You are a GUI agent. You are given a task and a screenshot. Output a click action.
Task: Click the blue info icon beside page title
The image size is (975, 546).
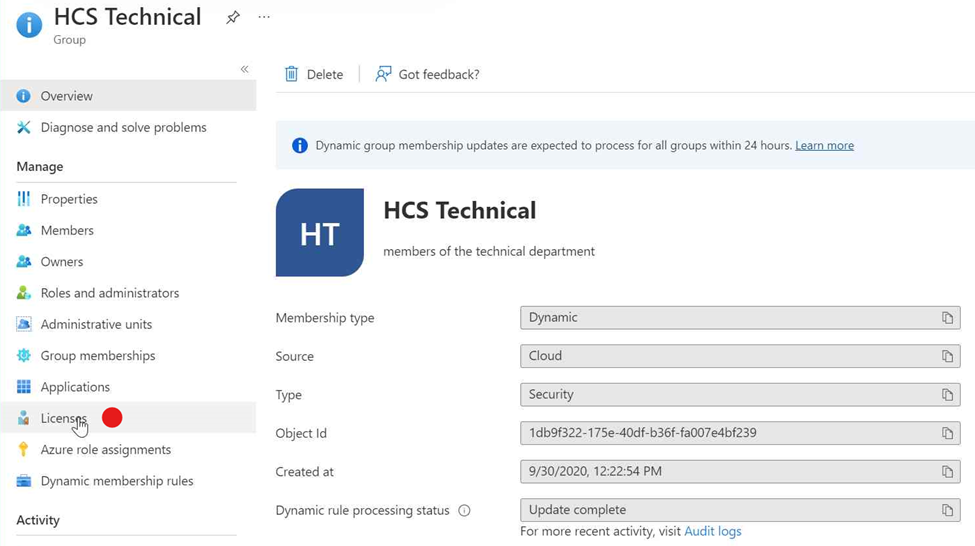coord(29,25)
